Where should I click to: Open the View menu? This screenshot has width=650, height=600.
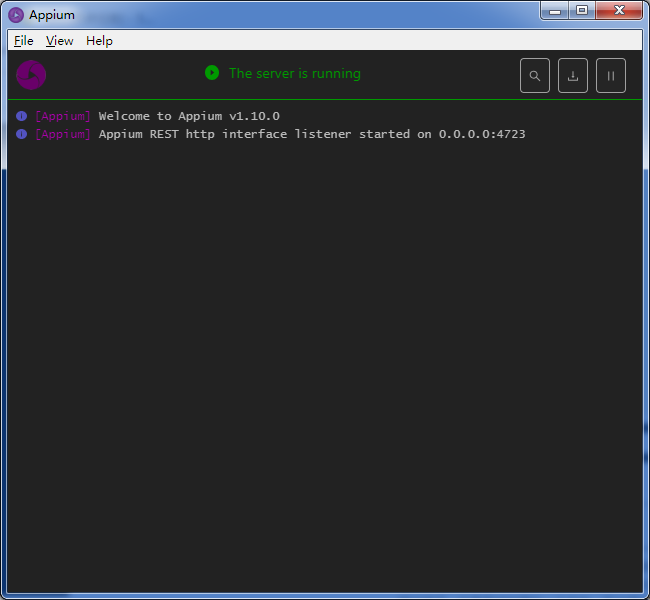pos(59,41)
